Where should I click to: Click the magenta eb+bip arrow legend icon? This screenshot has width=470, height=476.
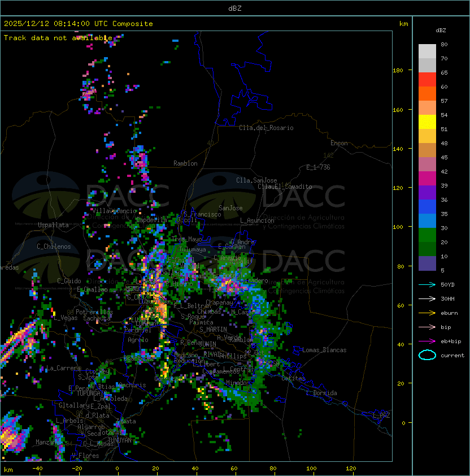coord(427,341)
